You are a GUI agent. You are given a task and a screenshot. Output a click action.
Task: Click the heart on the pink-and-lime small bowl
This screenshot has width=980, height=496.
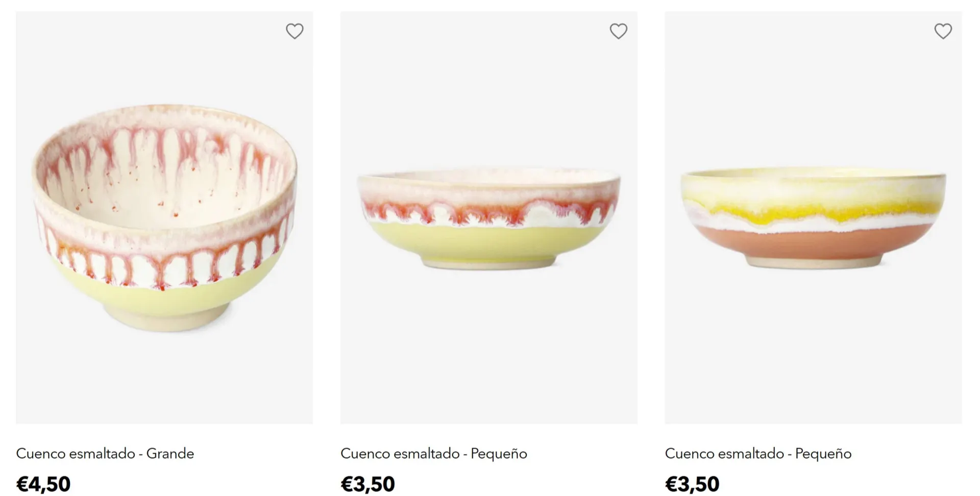[618, 31]
